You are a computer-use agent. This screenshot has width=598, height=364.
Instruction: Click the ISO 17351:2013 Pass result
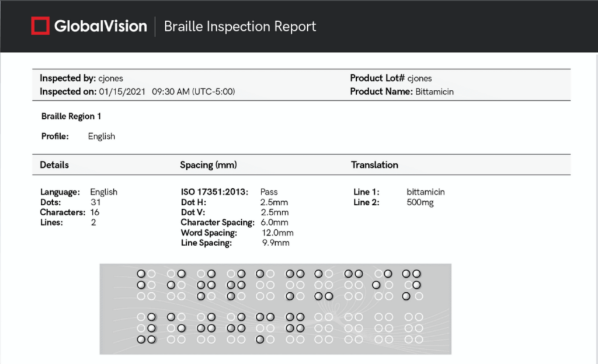click(270, 192)
